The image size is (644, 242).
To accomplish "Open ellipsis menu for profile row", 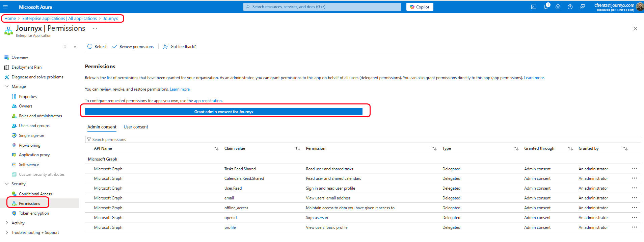I will 635,227.
